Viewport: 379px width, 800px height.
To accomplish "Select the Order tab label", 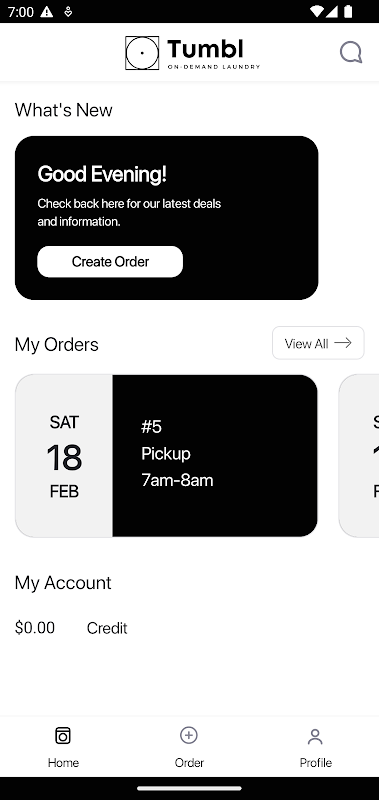I will click(x=189, y=763).
